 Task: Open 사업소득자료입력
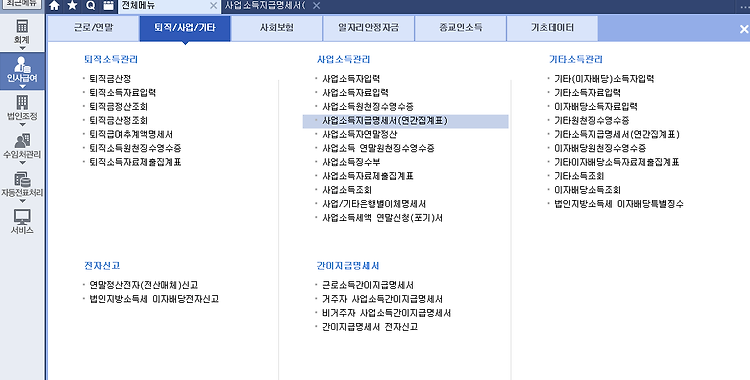tap(355, 92)
